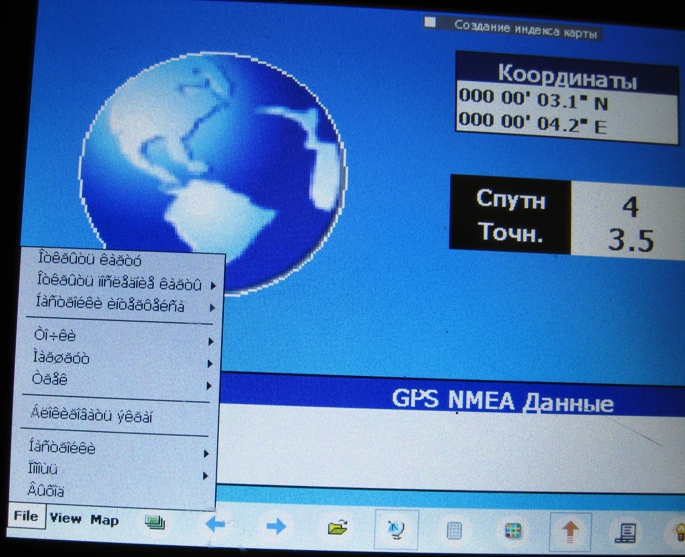Choose the top entry in the File menu
685x557 pixels.
point(88,261)
